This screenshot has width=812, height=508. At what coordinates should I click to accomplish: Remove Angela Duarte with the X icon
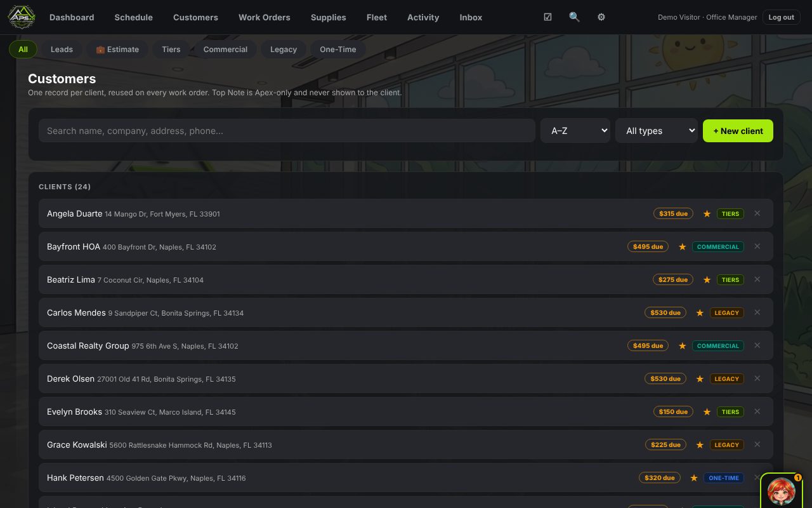(x=757, y=213)
